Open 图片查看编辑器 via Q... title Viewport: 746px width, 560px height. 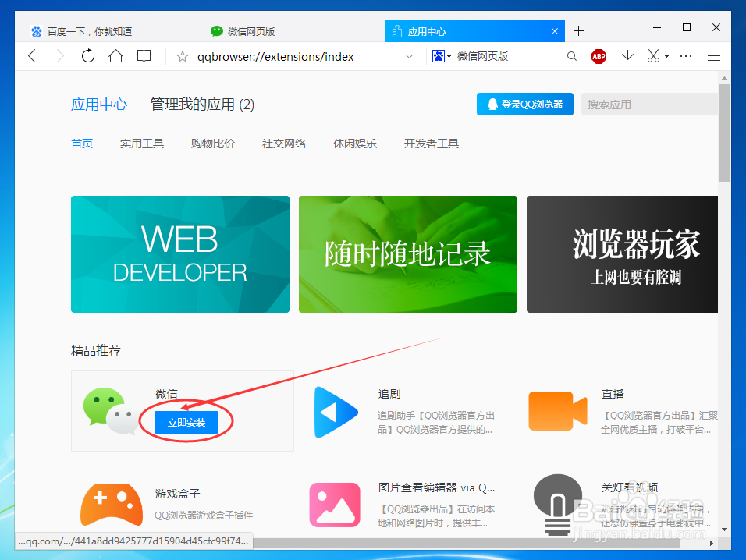tap(436, 487)
